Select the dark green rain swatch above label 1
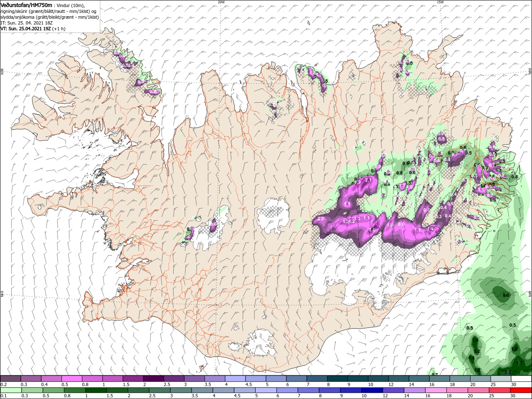The image size is (532, 399). [96, 390]
